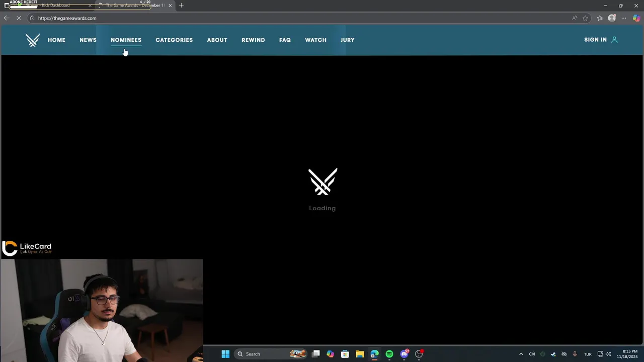Open the WATCH link
Image resolution: width=644 pixels, height=362 pixels.
point(315,40)
